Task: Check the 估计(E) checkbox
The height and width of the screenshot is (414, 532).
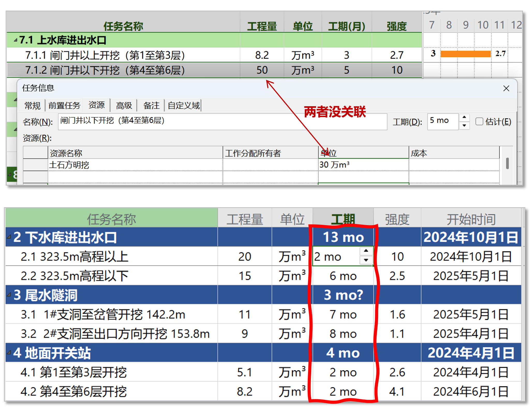Action: click(x=479, y=121)
